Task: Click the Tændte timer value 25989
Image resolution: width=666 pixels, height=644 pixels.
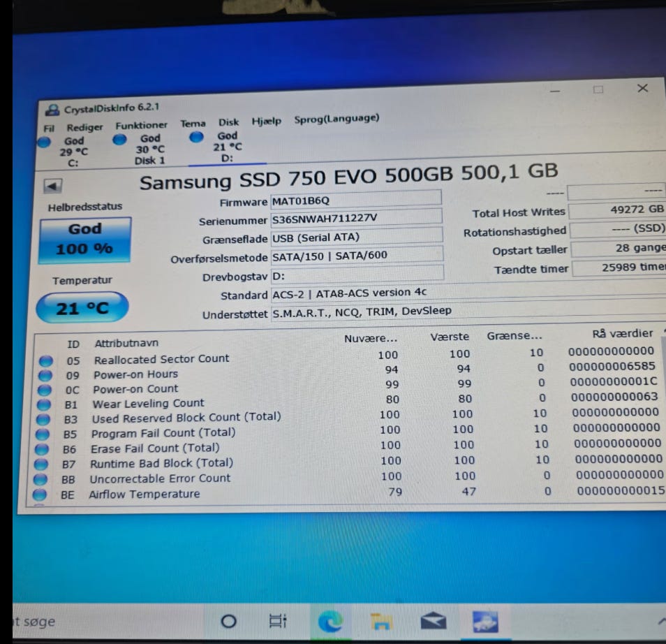Action: coord(619,268)
